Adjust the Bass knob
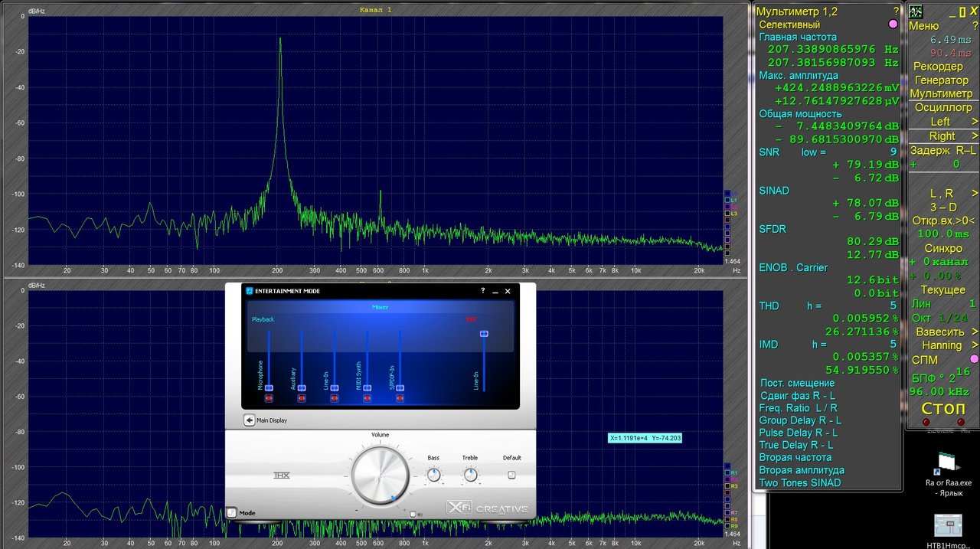Screen dimensions: 980x549 pyautogui.click(x=434, y=475)
